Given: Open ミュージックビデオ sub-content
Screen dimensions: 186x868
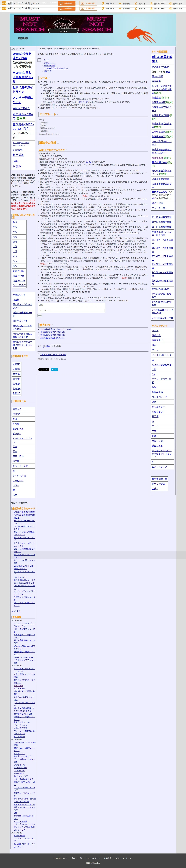Looking at the screenshot, I should [162, 365].
